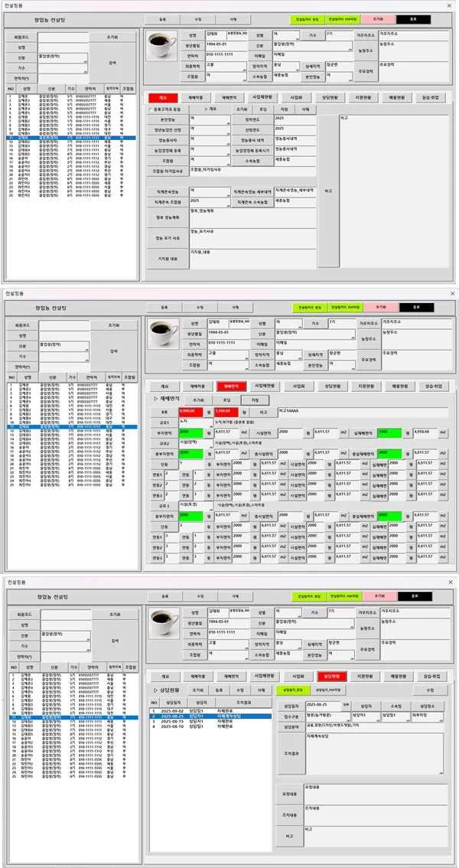Switch to 재배작물 tab in top window
Viewport: 459px width, 868px height.
click(197, 97)
